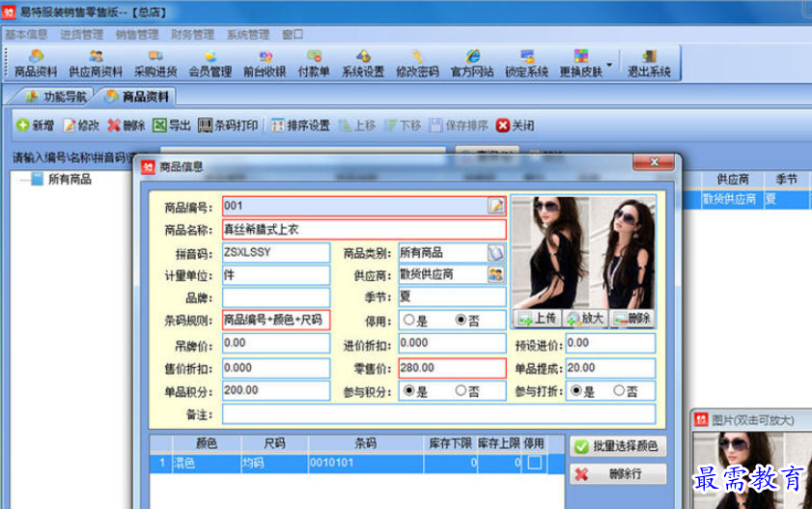Click 退出系统 toolbar icon
This screenshot has width=812, height=509.
click(x=649, y=64)
